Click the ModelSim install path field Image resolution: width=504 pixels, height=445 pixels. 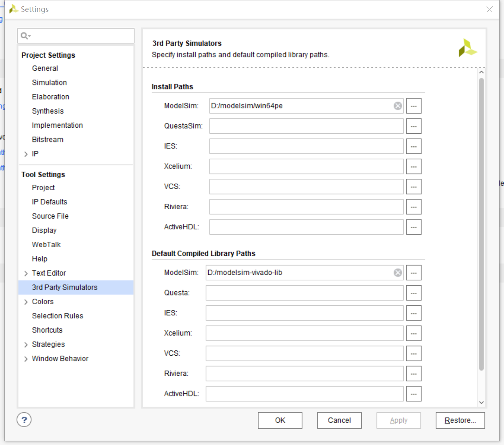point(306,106)
